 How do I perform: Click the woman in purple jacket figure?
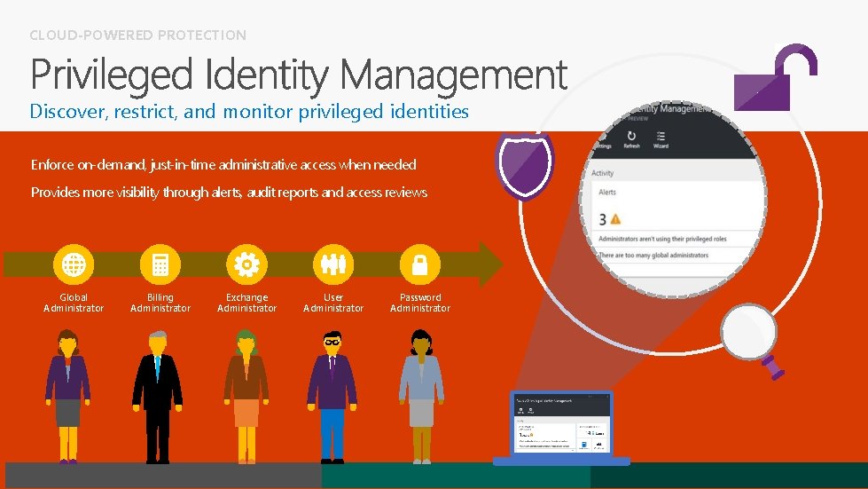click(x=67, y=396)
